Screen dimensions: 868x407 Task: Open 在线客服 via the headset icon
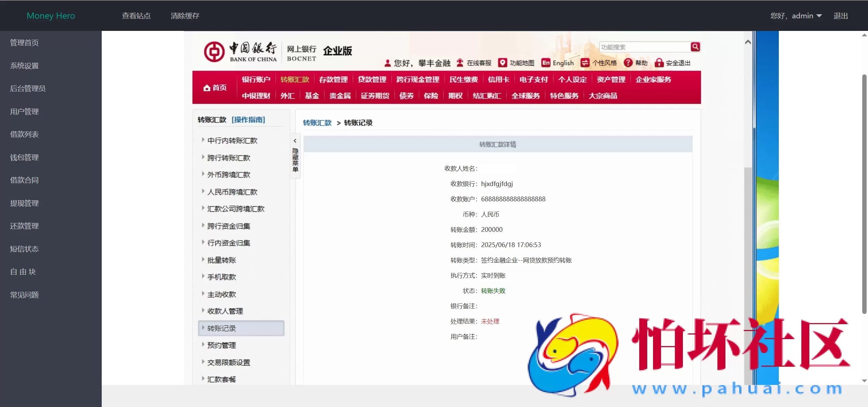[459, 63]
